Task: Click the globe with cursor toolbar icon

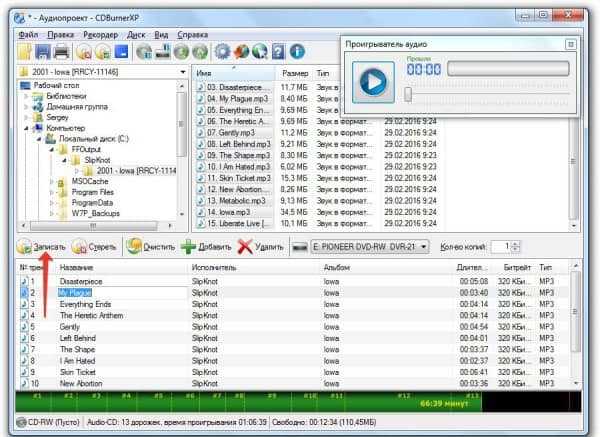Action: [x=260, y=51]
